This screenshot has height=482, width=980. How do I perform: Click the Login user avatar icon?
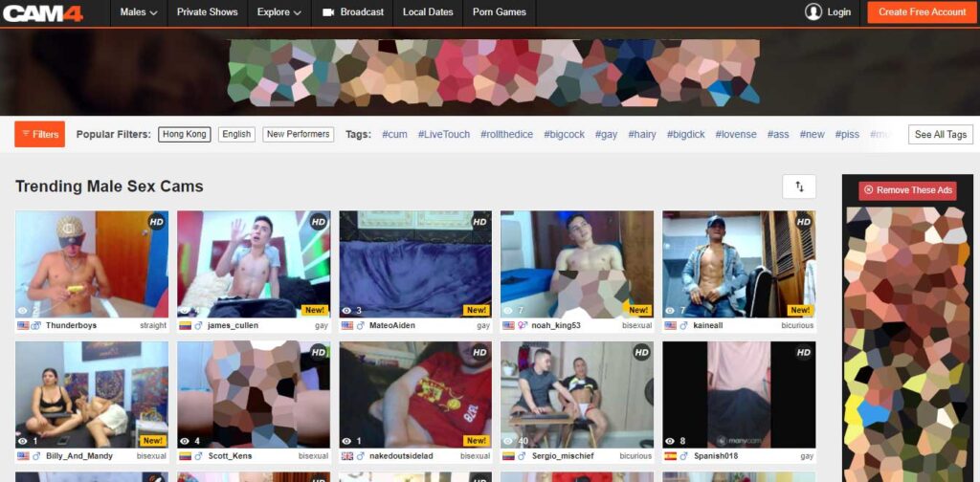click(813, 12)
